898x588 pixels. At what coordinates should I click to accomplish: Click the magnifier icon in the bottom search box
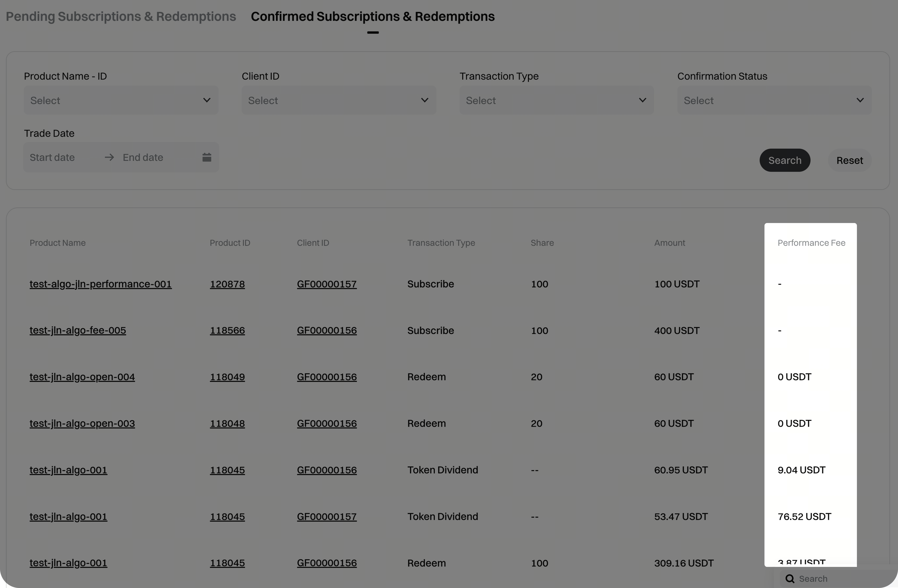pyautogui.click(x=790, y=579)
